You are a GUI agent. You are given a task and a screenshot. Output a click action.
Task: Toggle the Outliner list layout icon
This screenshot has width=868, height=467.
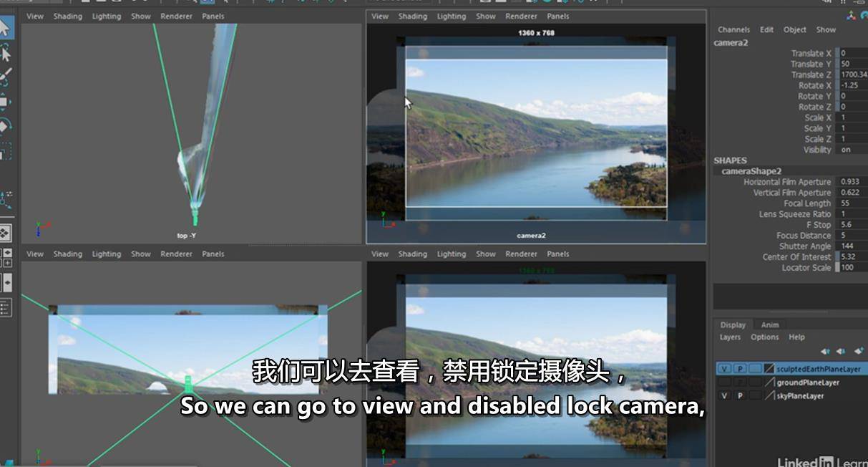pyautogui.click(x=4, y=308)
